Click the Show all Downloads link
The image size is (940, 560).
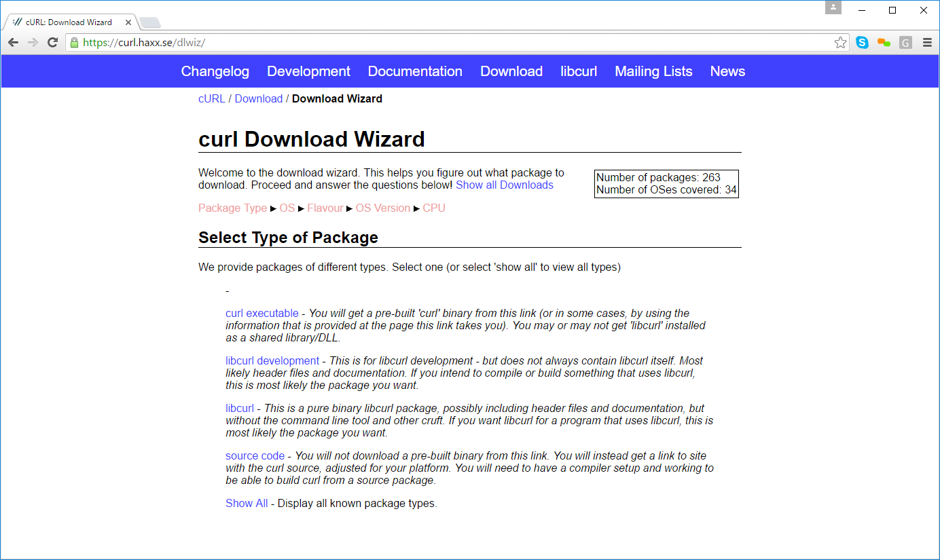click(x=504, y=185)
